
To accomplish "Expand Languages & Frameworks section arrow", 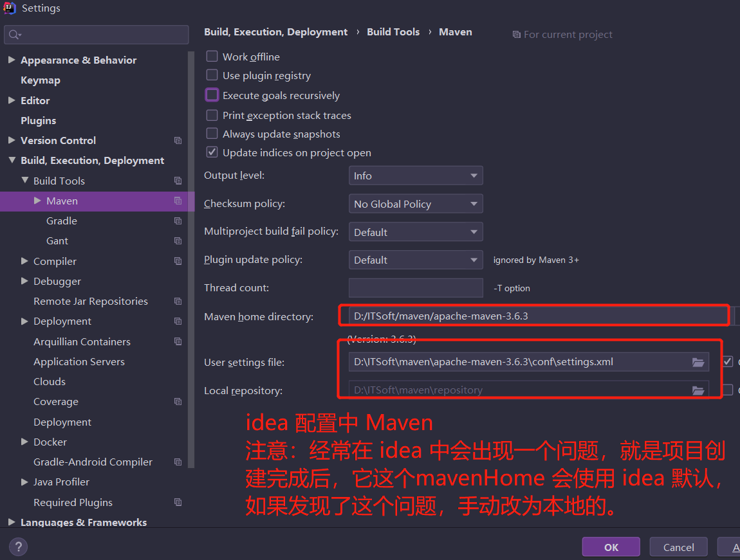I will pyautogui.click(x=12, y=522).
